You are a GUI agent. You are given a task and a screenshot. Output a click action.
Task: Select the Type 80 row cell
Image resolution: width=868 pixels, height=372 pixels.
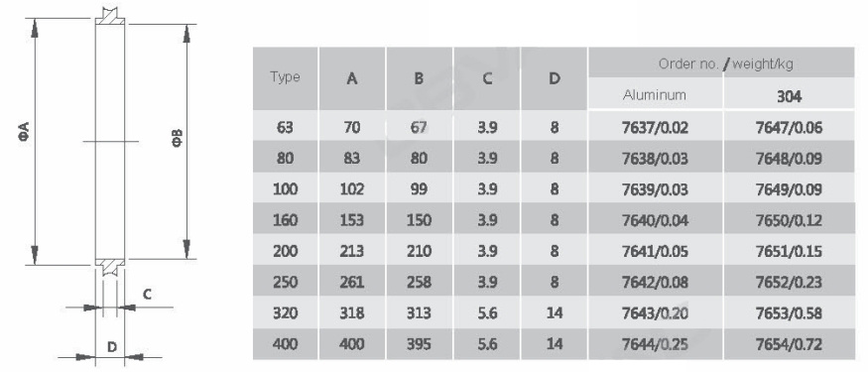point(286,159)
